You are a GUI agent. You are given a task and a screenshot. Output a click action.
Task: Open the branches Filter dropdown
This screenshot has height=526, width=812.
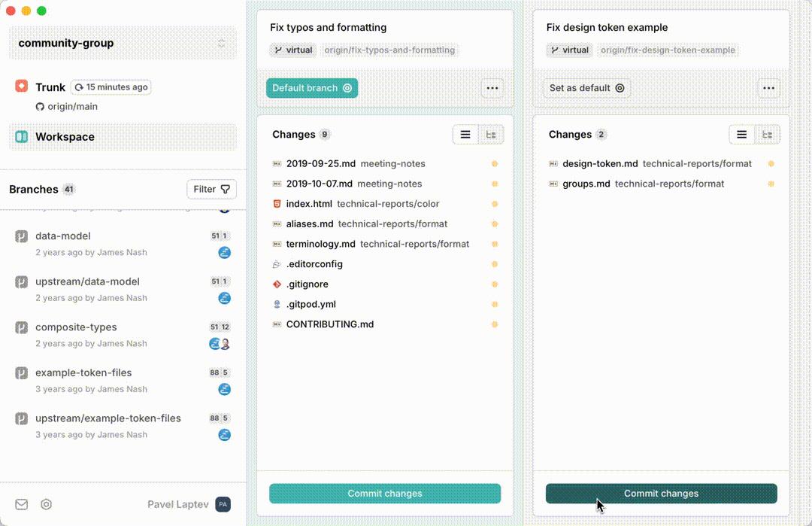pyautogui.click(x=211, y=190)
